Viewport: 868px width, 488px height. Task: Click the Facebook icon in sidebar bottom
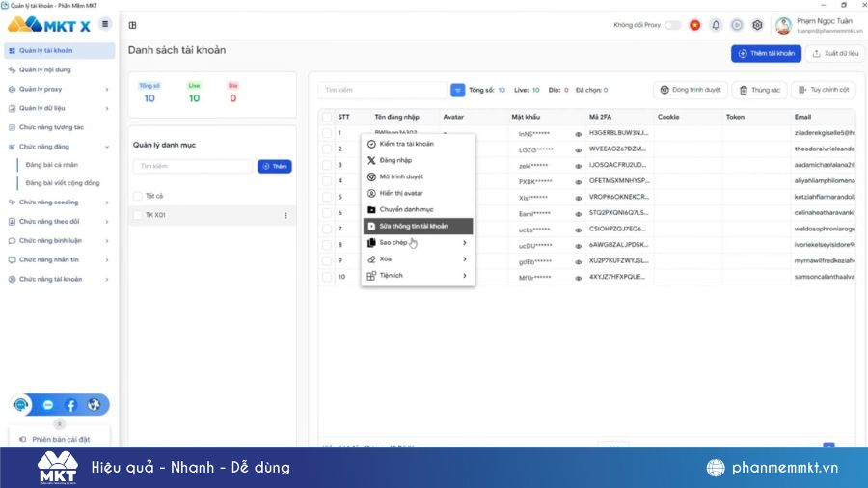(x=70, y=405)
